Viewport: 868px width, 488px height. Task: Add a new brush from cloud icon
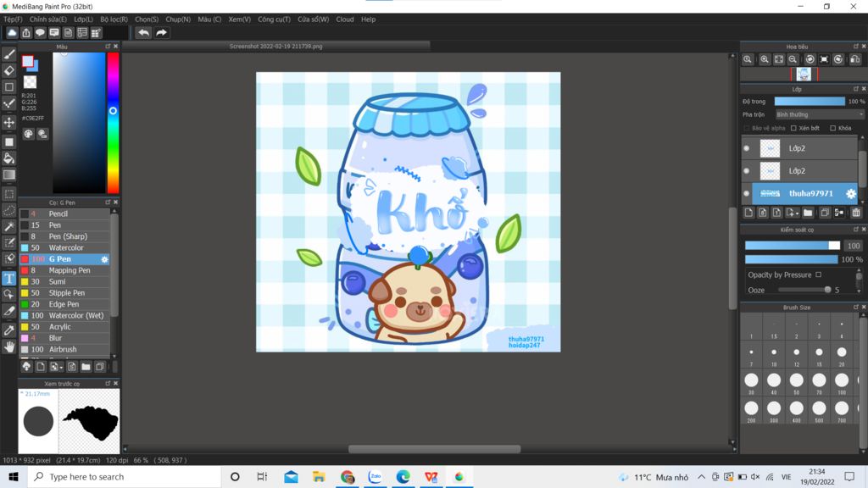pos(26,366)
